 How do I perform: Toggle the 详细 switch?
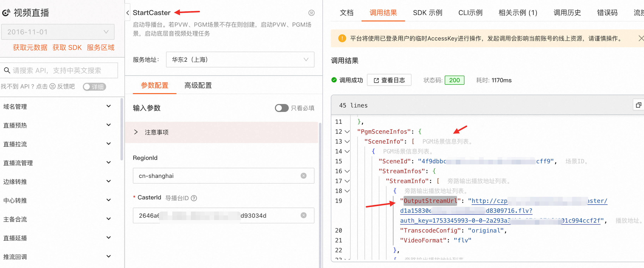[x=94, y=87]
